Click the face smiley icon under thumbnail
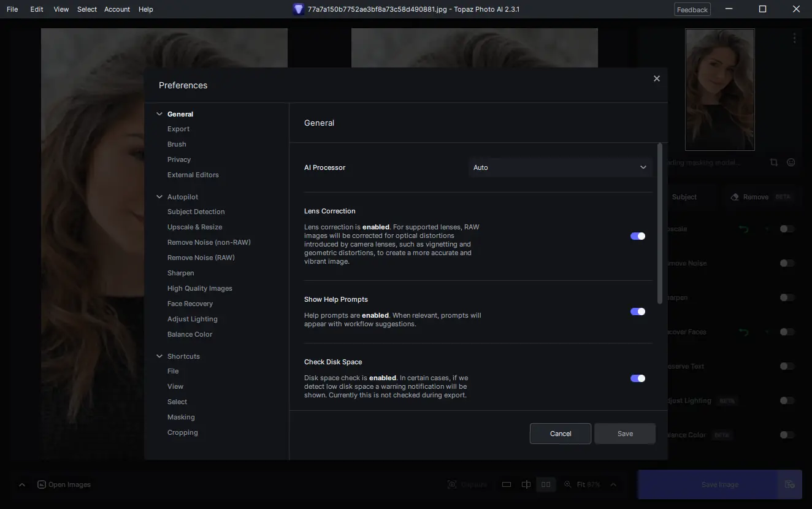Screen dimensions: 812x509 pyautogui.click(x=791, y=163)
